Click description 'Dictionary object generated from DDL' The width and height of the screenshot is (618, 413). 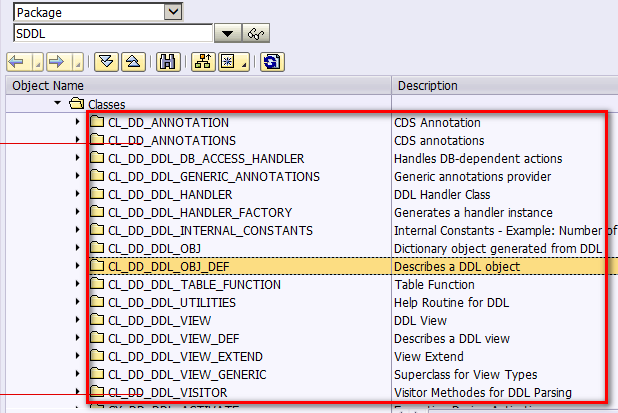tap(498, 249)
